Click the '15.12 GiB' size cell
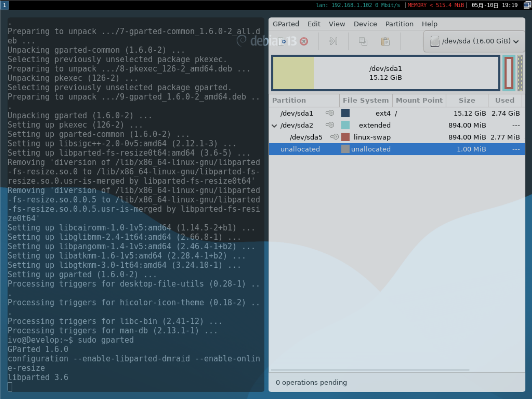 (469, 113)
